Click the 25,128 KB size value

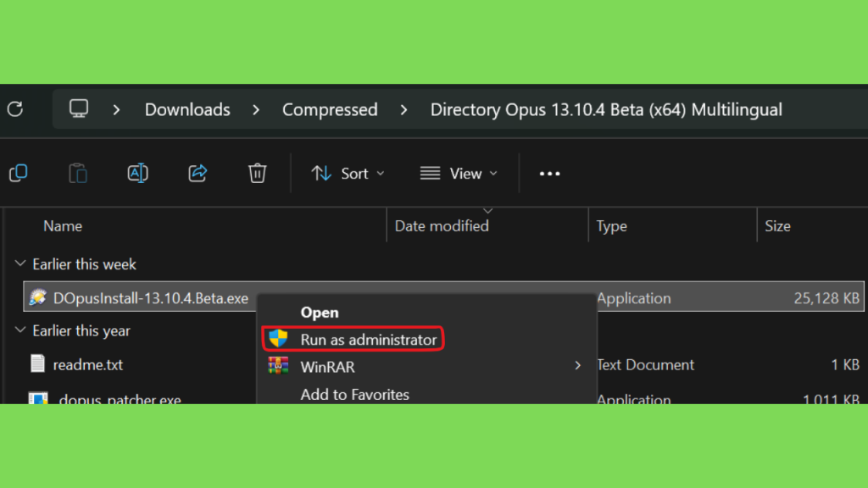826,298
